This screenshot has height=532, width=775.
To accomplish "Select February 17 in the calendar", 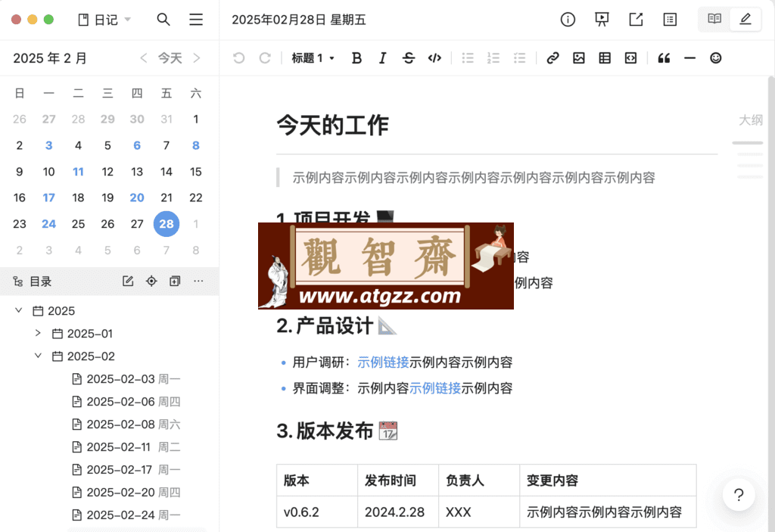I will tap(48, 198).
